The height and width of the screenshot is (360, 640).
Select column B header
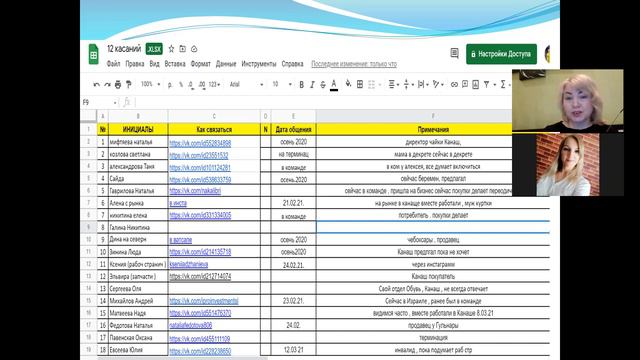click(138, 116)
